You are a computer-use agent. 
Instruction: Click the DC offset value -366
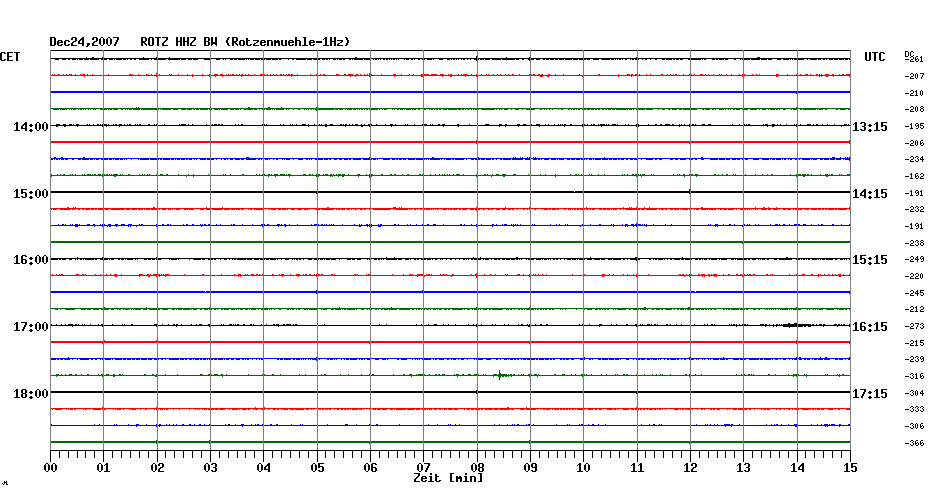[x=914, y=444]
